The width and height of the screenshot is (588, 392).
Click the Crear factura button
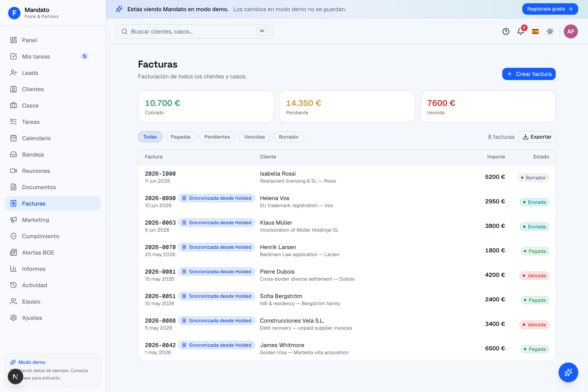click(529, 74)
